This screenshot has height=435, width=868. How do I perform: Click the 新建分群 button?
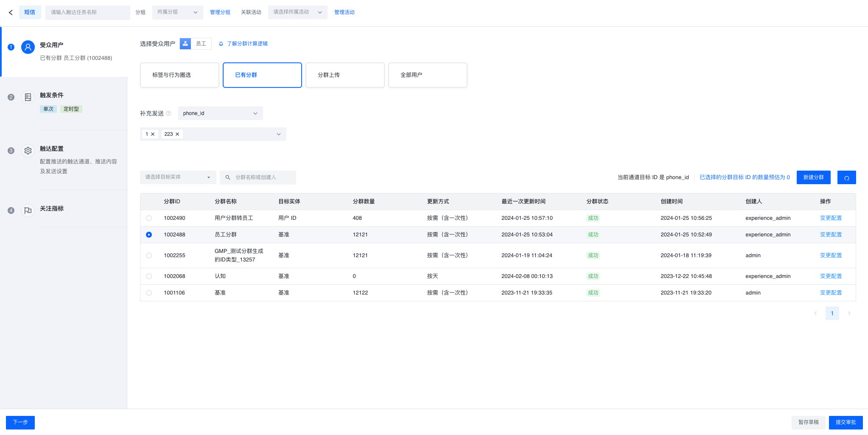pyautogui.click(x=813, y=177)
